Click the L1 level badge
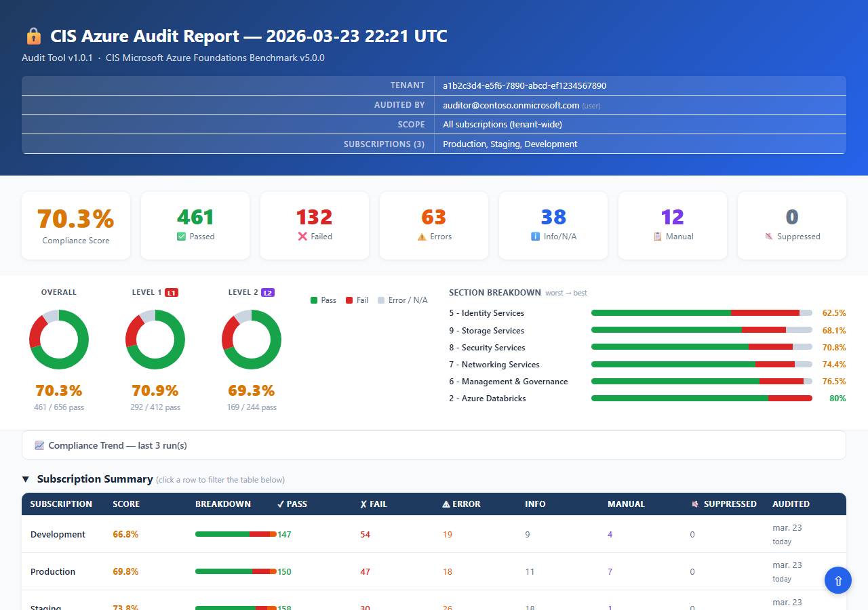 (172, 293)
